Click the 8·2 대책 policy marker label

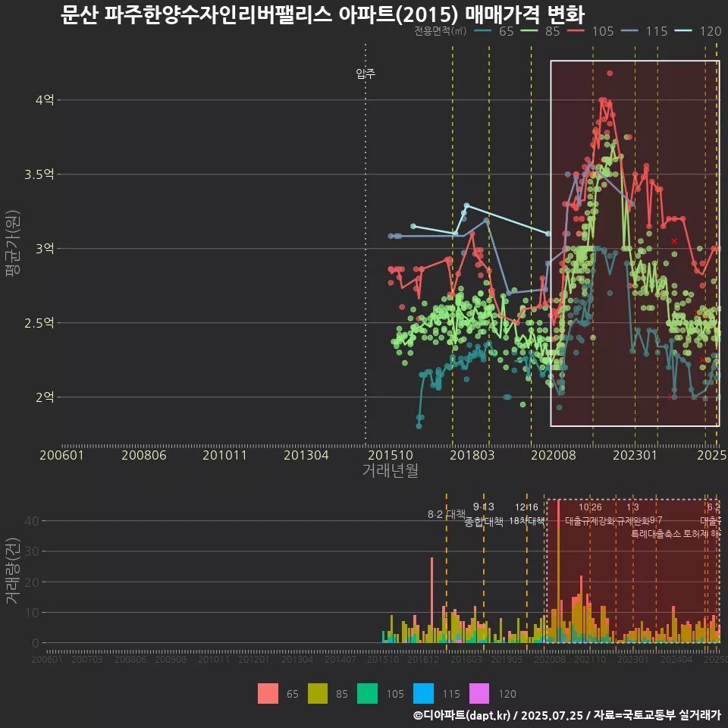pos(446,514)
